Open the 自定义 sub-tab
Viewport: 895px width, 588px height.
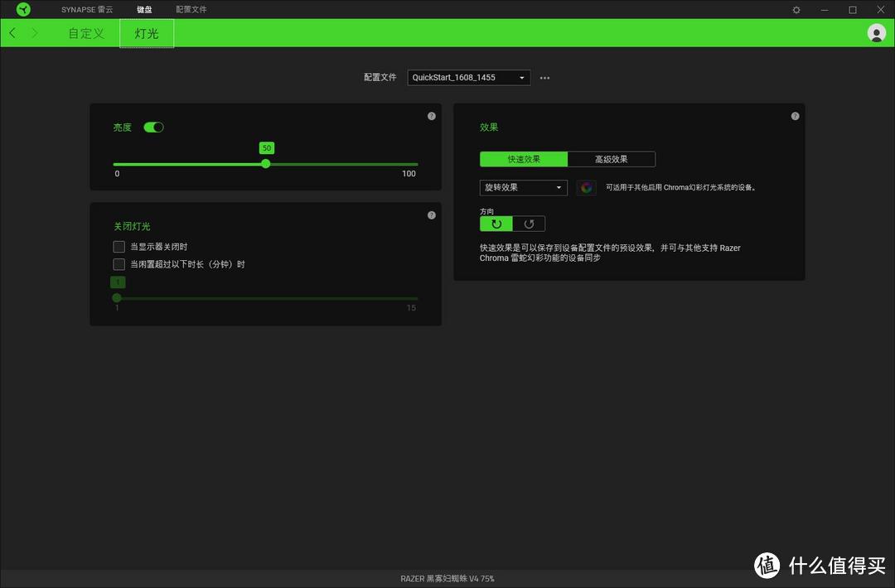click(x=87, y=33)
